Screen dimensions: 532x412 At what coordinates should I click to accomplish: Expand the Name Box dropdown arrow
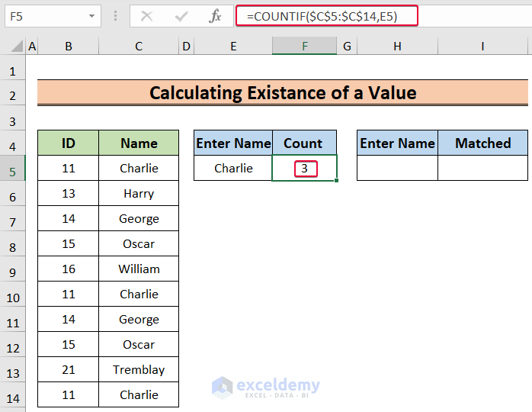91,16
